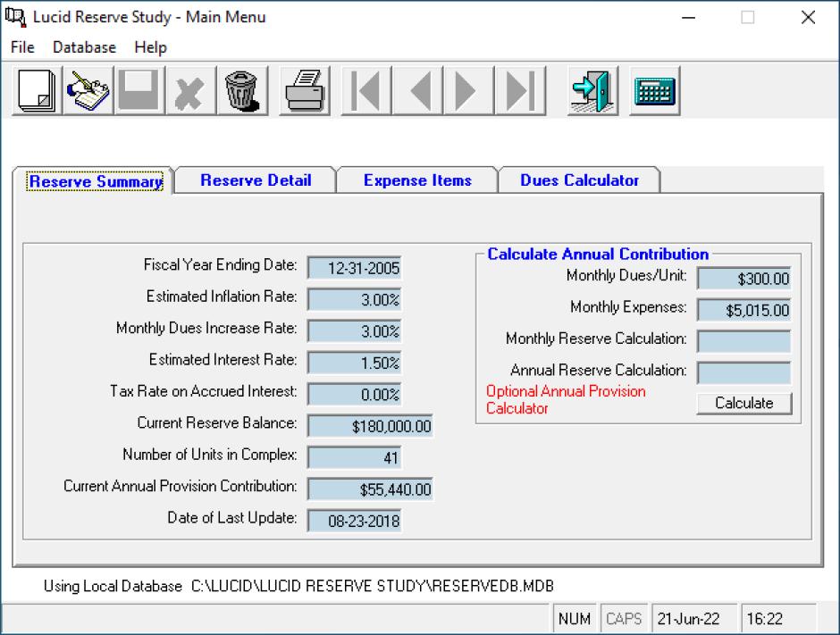Go to the first record arrow
Viewport: 840px width, 635px height.
coord(366,90)
